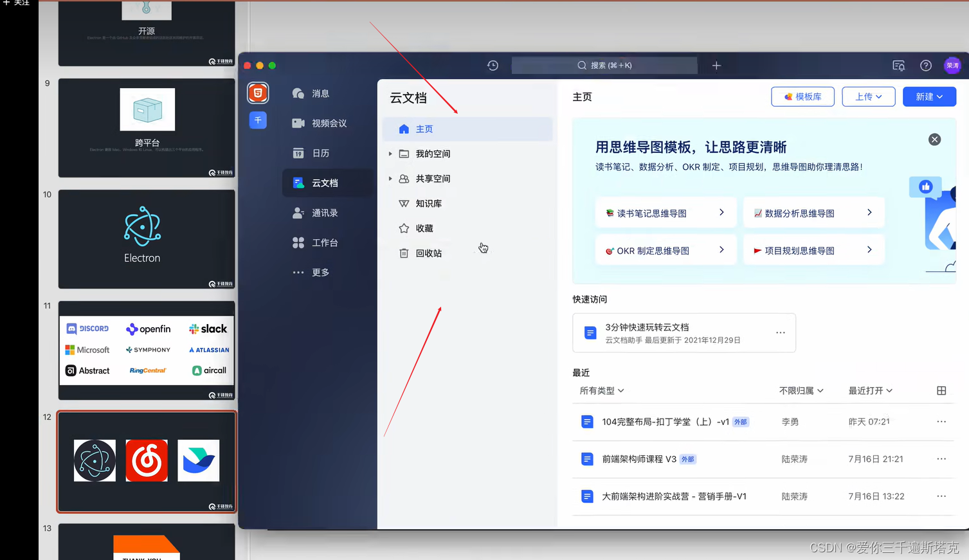Open the 收藏 favorites star
The width and height of the screenshot is (969, 560).
tap(423, 228)
